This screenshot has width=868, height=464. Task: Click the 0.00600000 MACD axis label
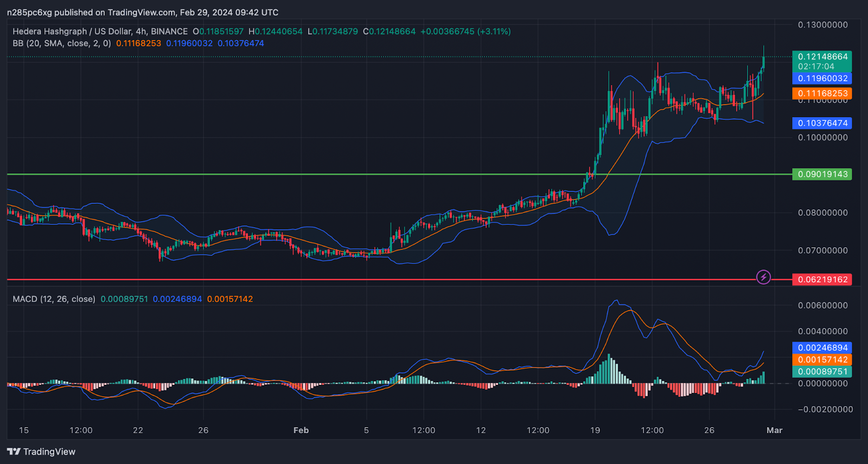pyautogui.click(x=822, y=305)
